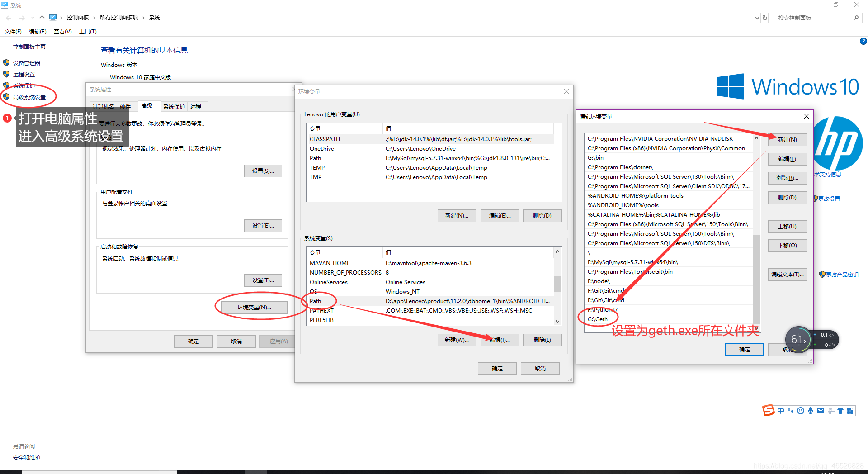Open the 设备管理器 link

pos(27,63)
